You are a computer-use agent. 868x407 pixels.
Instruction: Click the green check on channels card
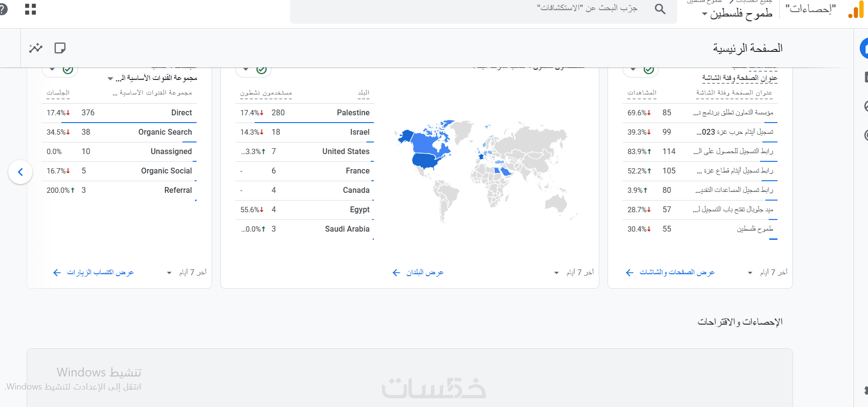[68, 70]
